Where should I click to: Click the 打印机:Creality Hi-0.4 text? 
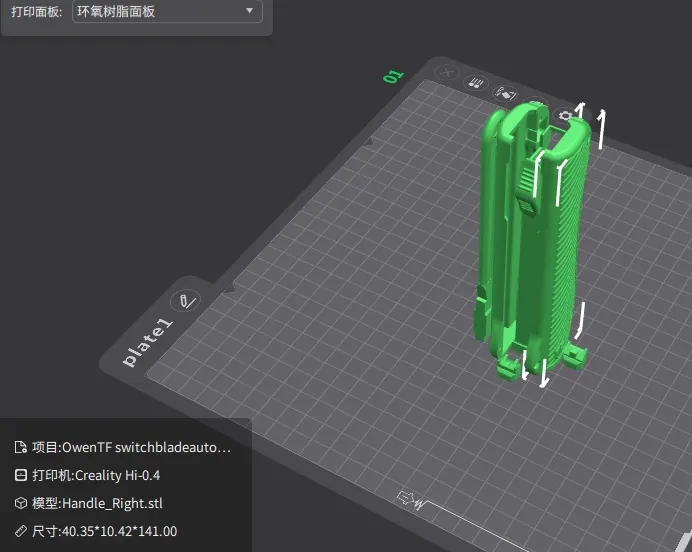[x=96, y=475]
